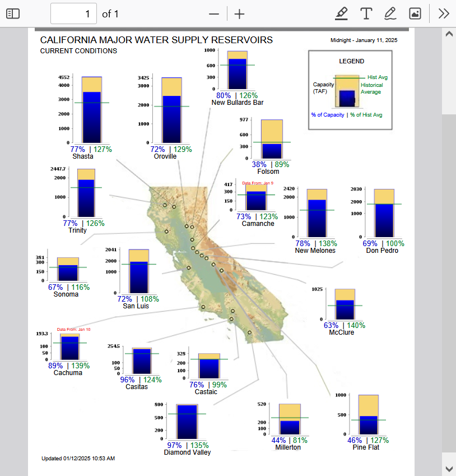Click the Shasta bar chart
Screen dimensions: 456x476
click(x=92, y=110)
